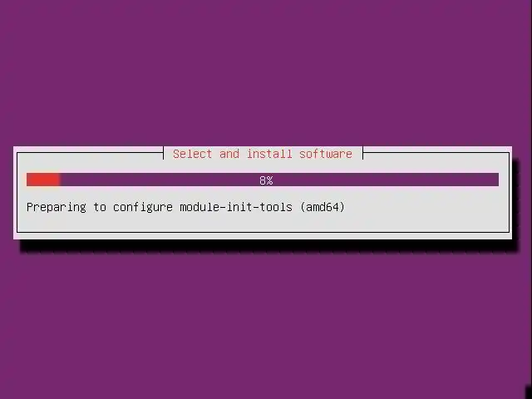Click the word Preparing in the status line

57,207
